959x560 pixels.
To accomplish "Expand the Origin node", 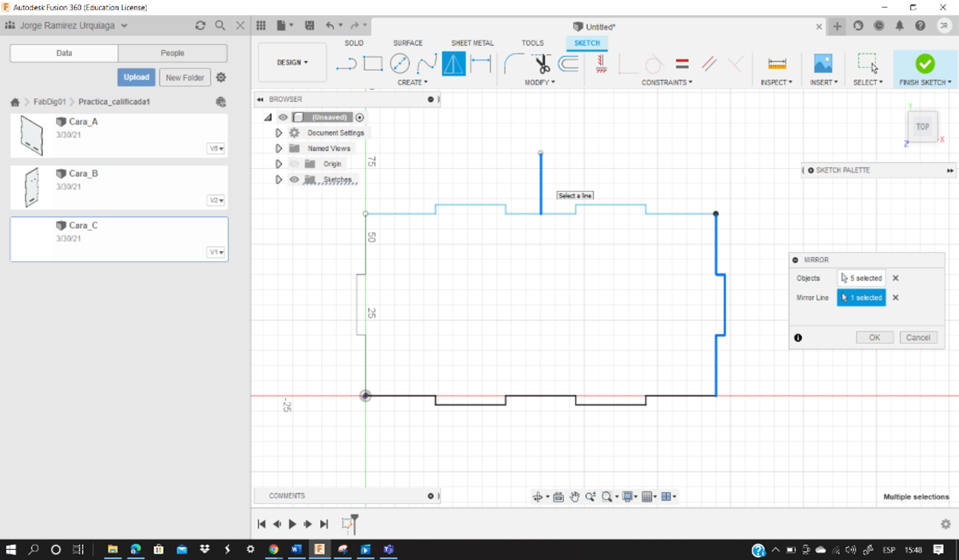I will 279,164.
